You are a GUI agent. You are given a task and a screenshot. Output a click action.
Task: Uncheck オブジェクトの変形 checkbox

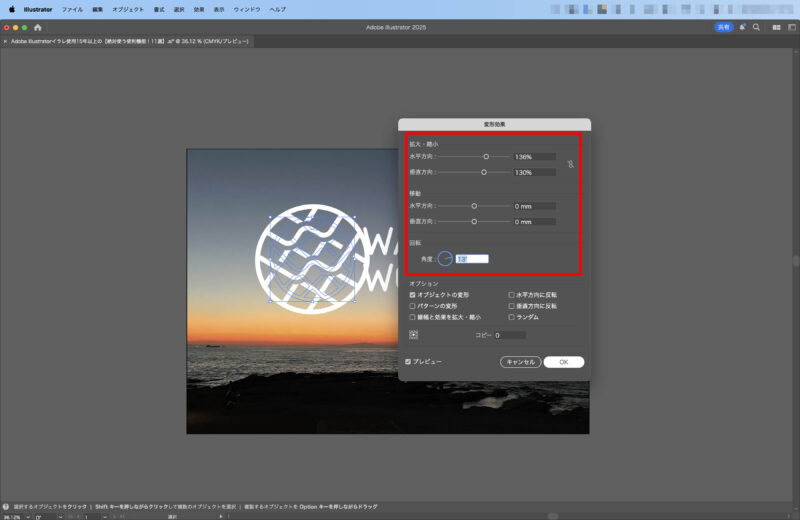coord(412,295)
